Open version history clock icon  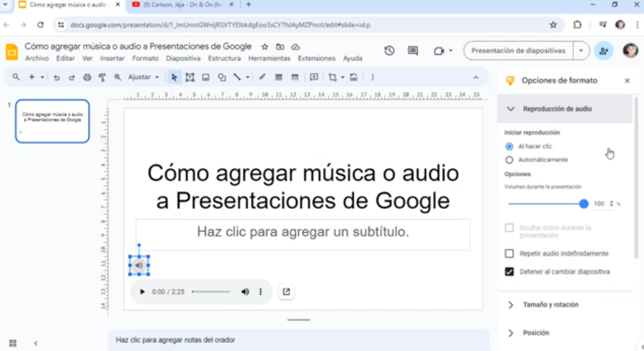tap(389, 50)
